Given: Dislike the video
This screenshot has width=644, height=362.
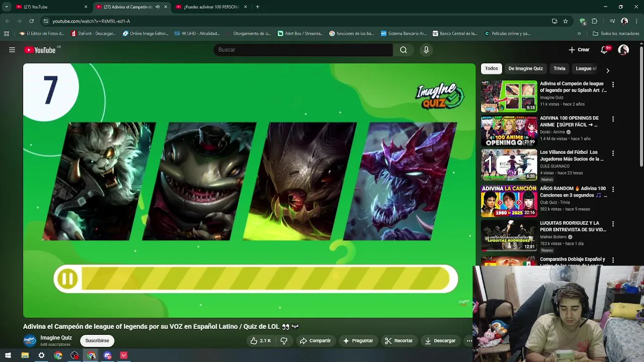Looking at the screenshot, I should click(284, 340).
